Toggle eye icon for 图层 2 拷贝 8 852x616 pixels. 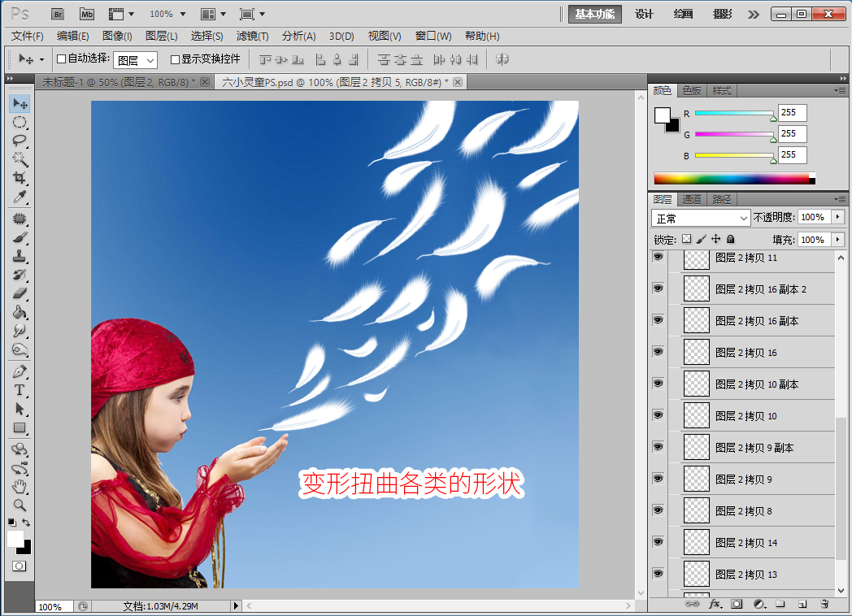coord(659,510)
